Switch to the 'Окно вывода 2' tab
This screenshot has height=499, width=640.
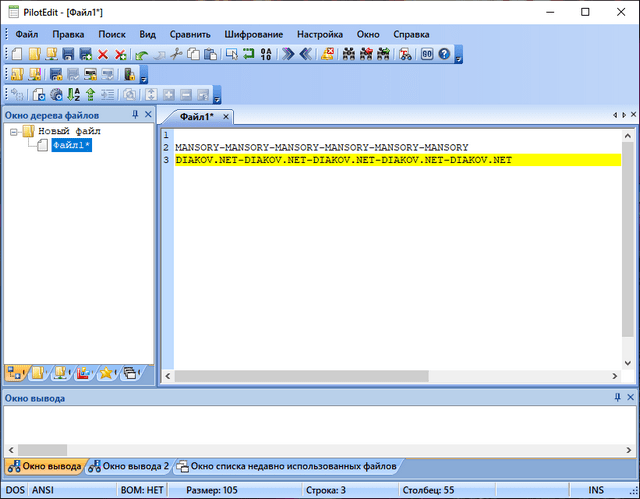[x=129, y=466]
